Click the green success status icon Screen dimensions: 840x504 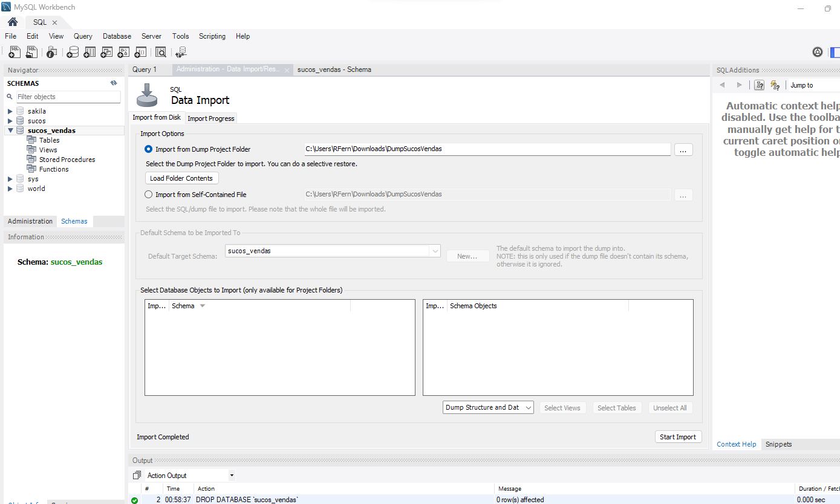(134, 500)
